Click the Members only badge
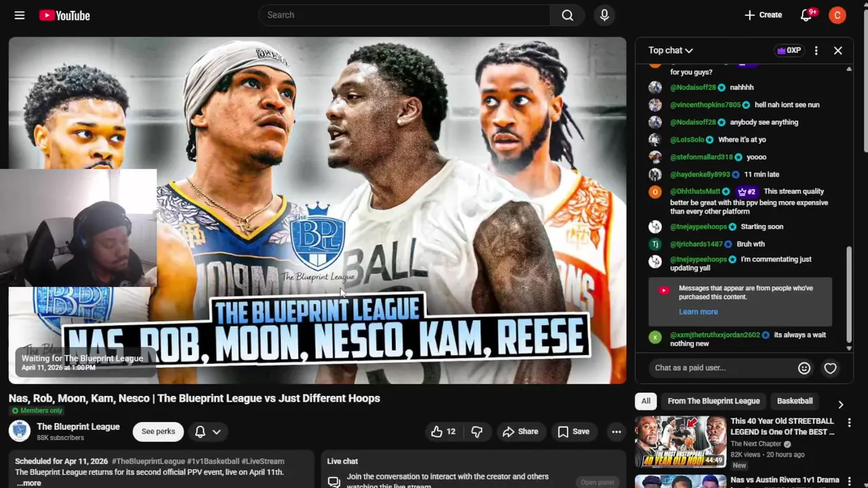Screen dimensions: 868x488 tap(37, 411)
